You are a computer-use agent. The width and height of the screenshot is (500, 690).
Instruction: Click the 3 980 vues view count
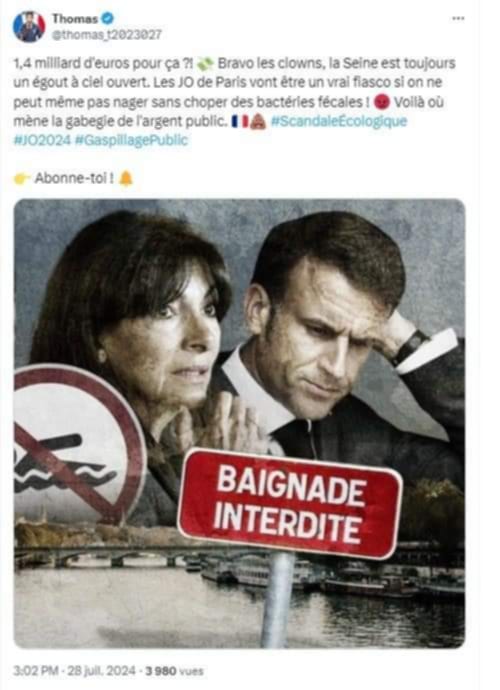pyautogui.click(x=174, y=671)
